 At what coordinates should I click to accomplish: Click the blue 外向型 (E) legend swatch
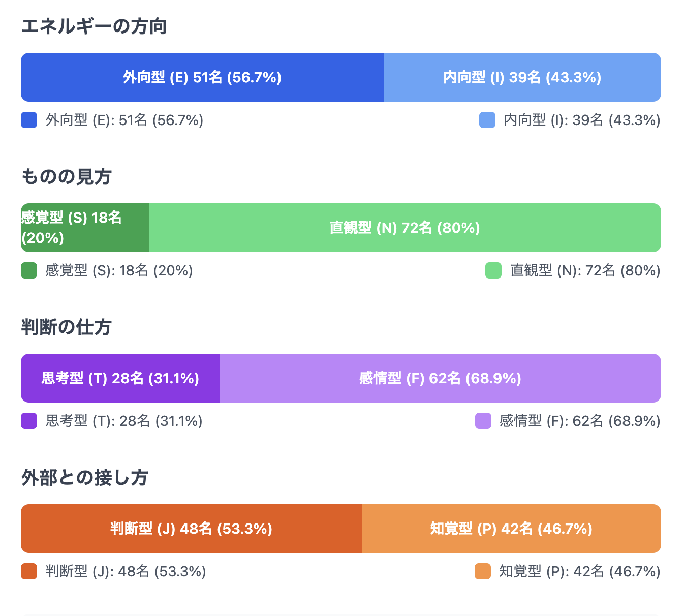pos(29,120)
